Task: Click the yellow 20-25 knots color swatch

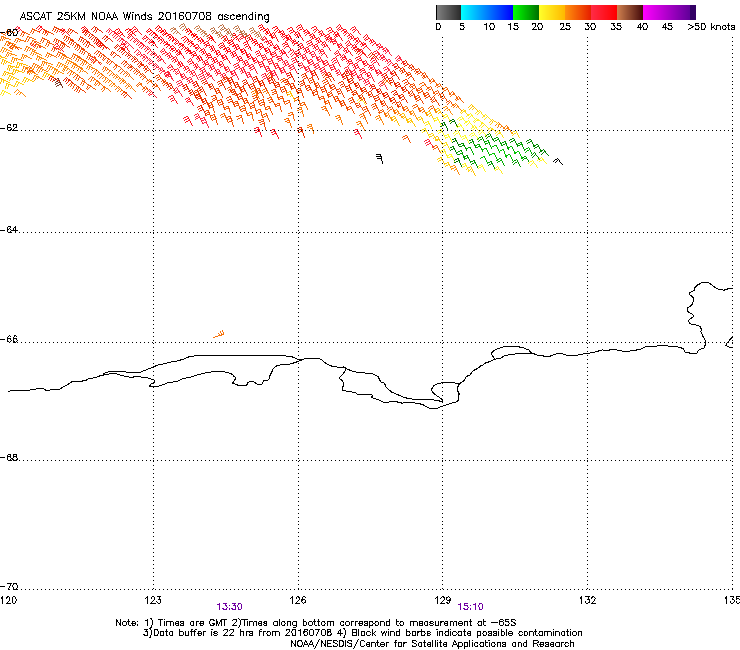Action: point(552,12)
